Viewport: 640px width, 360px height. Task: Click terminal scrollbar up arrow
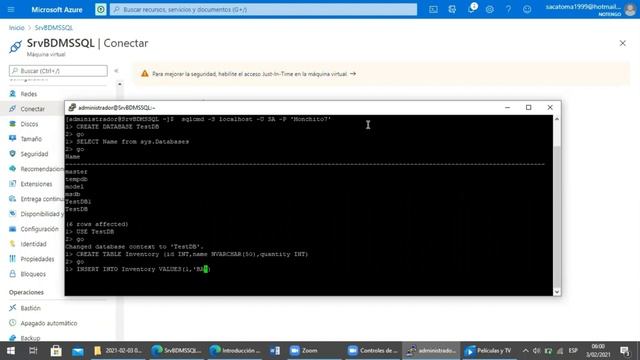(x=557, y=119)
